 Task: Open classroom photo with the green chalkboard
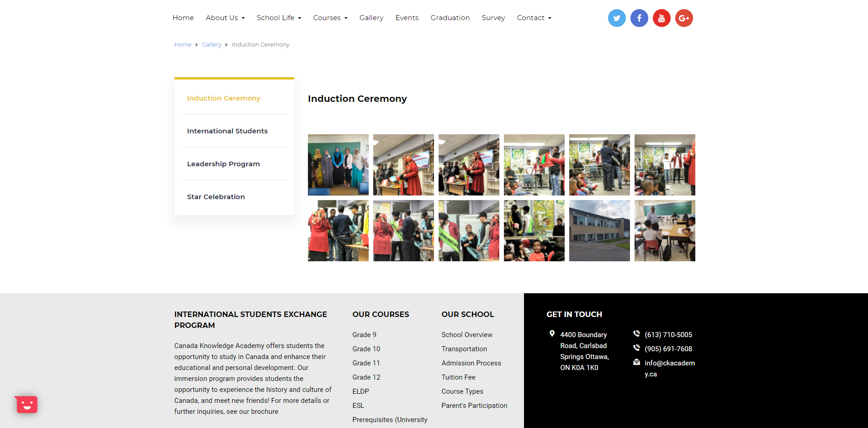click(x=665, y=231)
